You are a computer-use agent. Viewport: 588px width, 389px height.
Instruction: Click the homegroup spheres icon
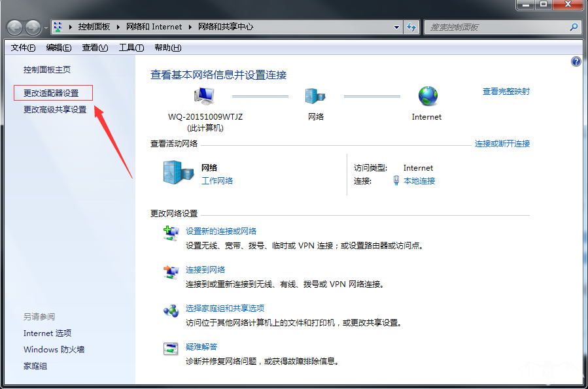point(171,311)
